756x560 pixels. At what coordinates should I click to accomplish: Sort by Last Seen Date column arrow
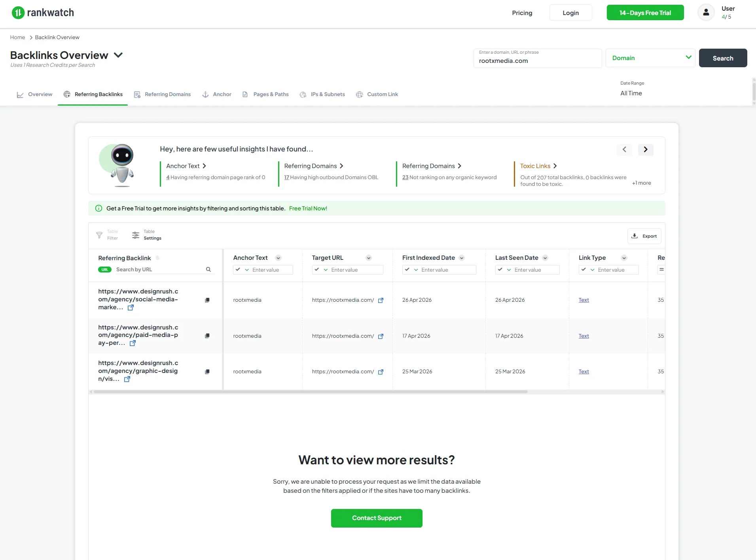pyautogui.click(x=545, y=258)
